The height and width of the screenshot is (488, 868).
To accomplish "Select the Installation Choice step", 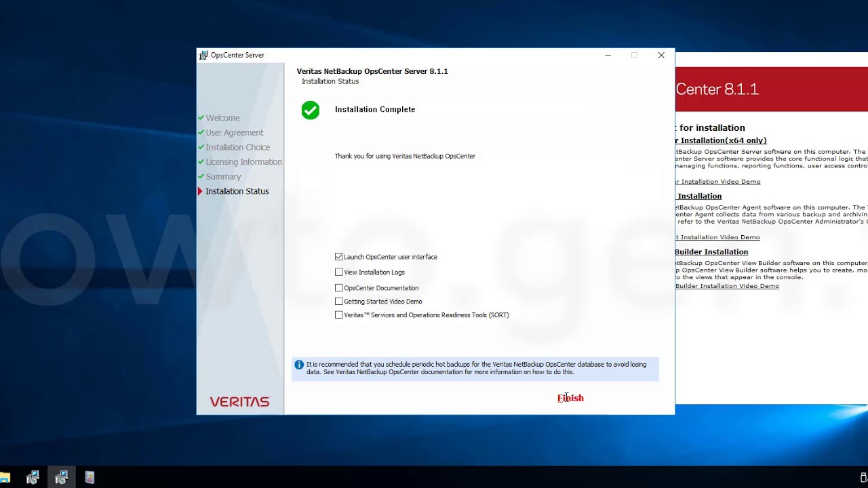I will coord(238,147).
